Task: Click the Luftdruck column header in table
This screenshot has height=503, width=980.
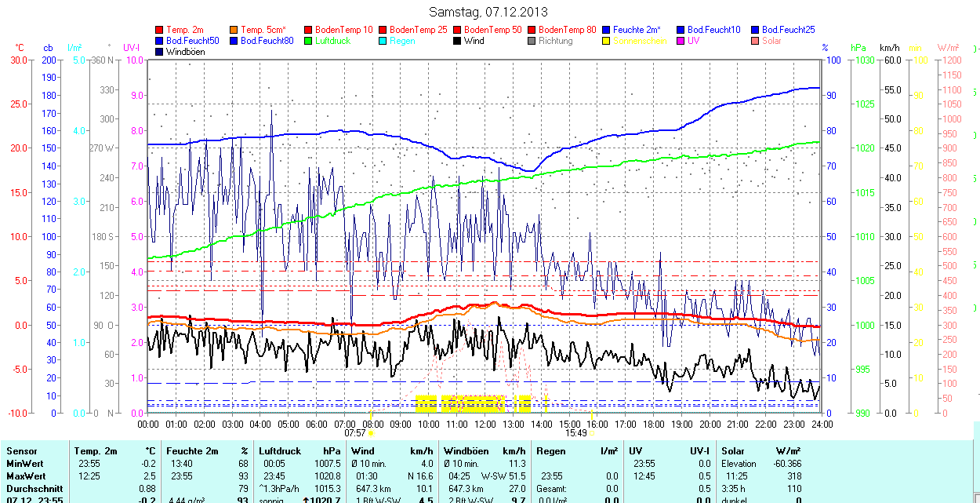Action: pyautogui.click(x=280, y=451)
